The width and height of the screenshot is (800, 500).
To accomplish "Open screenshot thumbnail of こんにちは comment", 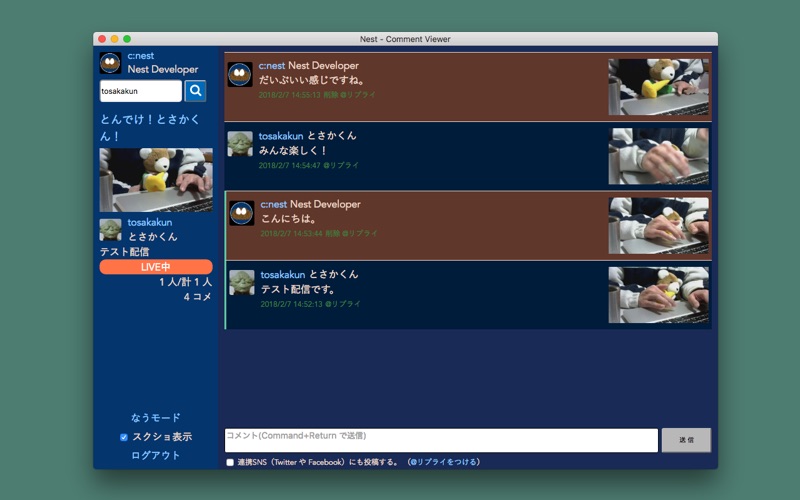I will pyautogui.click(x=659, y=226).
